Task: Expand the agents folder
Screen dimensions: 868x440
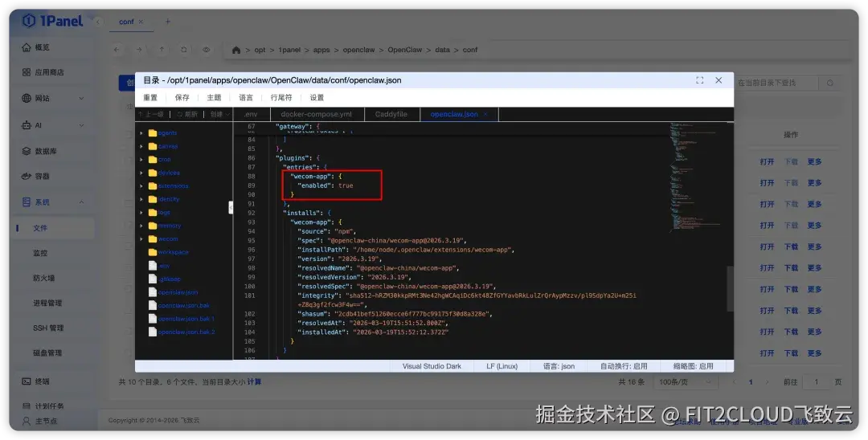Action: tap(141, 133)
